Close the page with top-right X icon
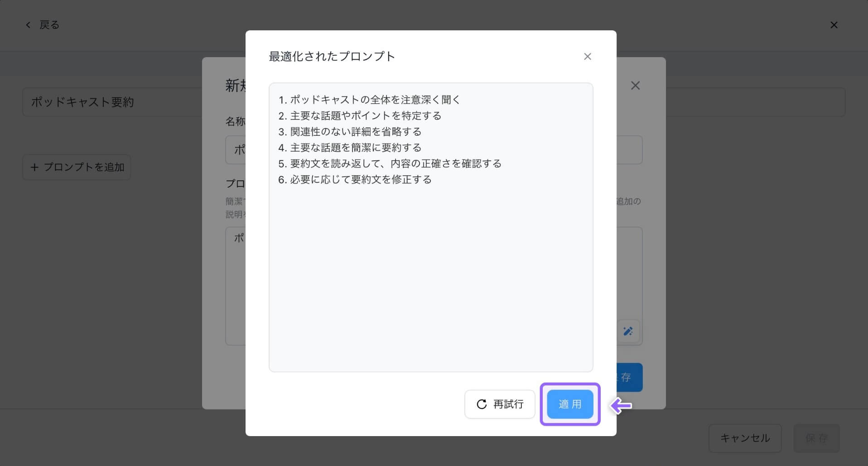The height and width of the screenshot is (466, 868). coord(834,25)
